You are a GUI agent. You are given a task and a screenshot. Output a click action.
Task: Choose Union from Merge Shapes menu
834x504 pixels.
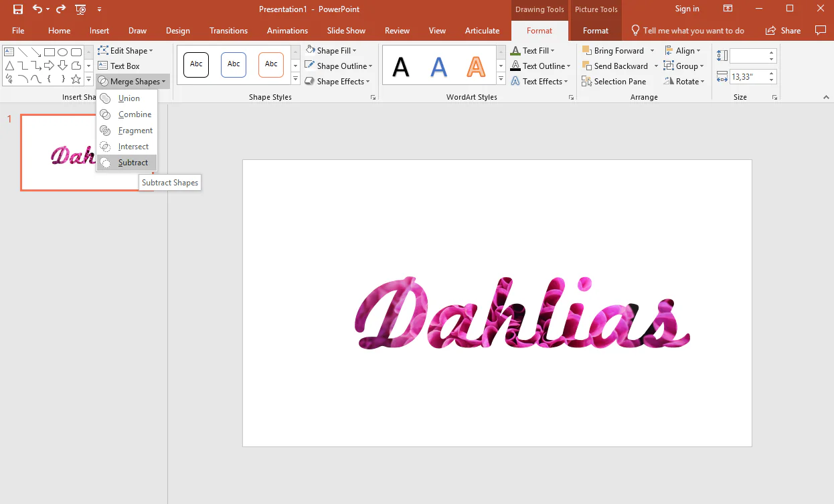pyautogui.click(x=127, y=98)
